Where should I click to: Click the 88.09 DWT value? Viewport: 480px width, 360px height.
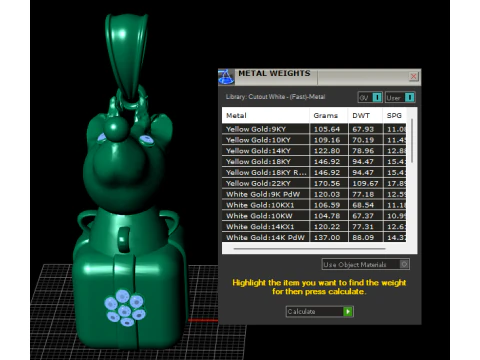[x=363, y=237]
